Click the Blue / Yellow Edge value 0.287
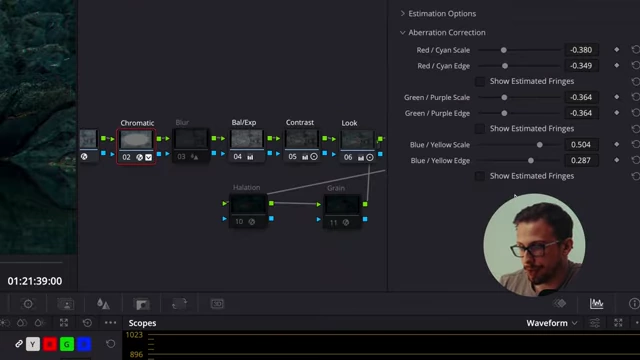The height and width of the screenshot is (360, 640). tap(581, 160)
